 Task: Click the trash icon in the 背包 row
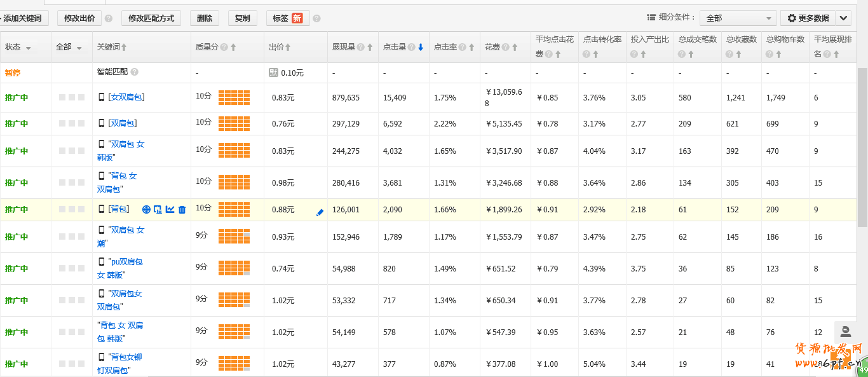tap(182, 209)
